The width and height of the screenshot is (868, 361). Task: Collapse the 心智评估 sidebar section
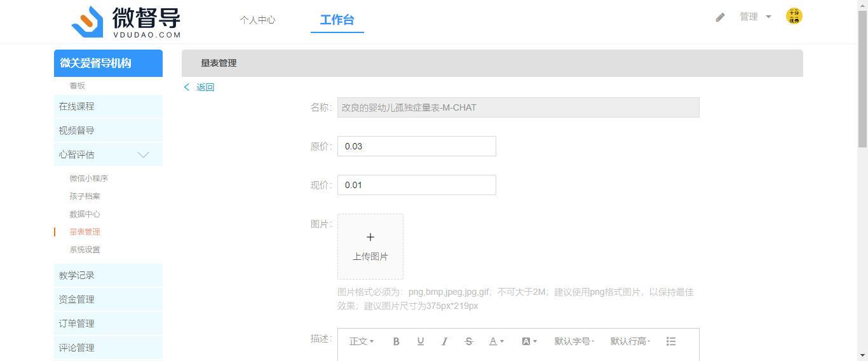144,154
